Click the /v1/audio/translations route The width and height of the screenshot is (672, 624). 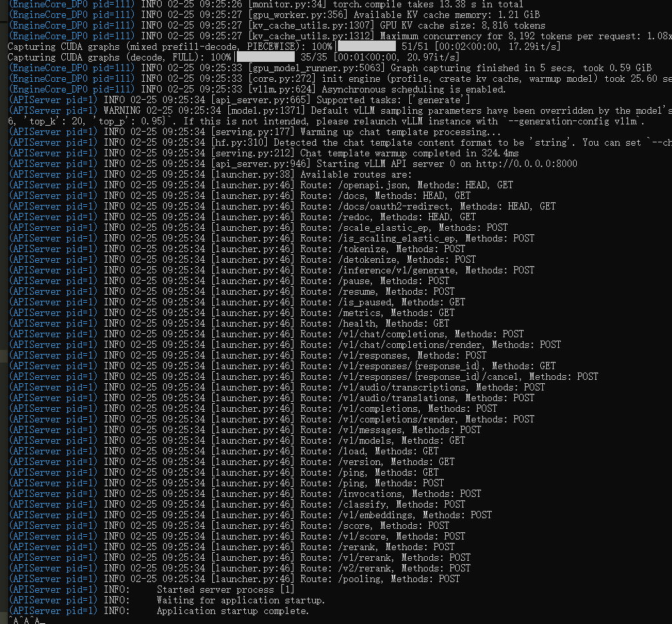click(397, 398)
